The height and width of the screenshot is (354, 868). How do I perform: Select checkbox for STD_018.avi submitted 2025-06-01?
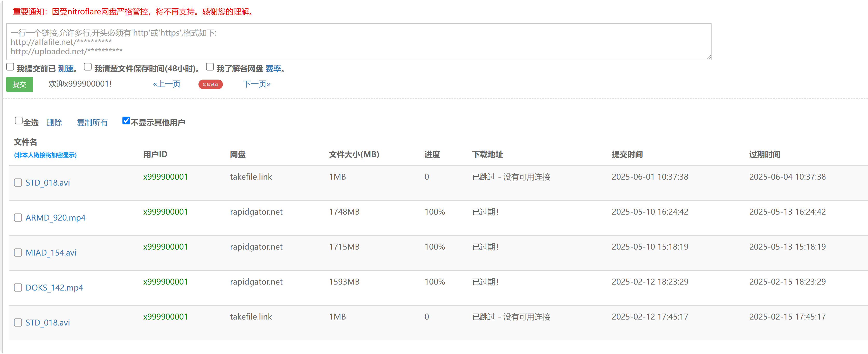[x=18, y=183]
